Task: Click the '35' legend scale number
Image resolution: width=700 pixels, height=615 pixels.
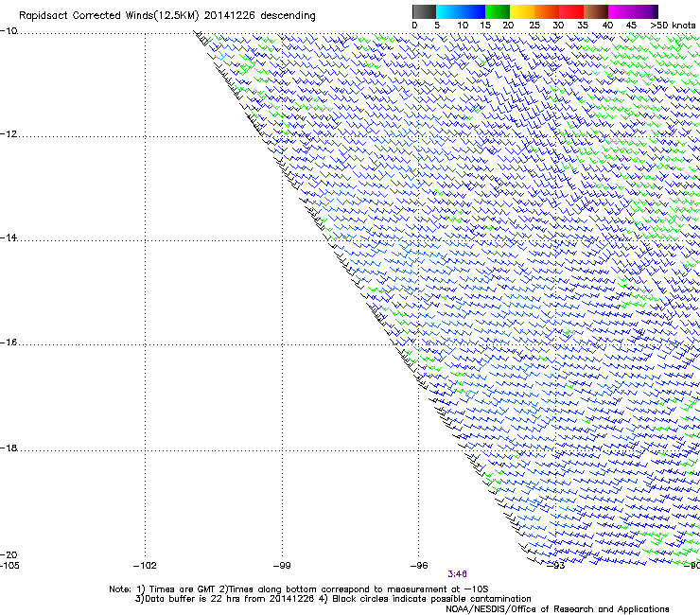Action: [583, 26]
